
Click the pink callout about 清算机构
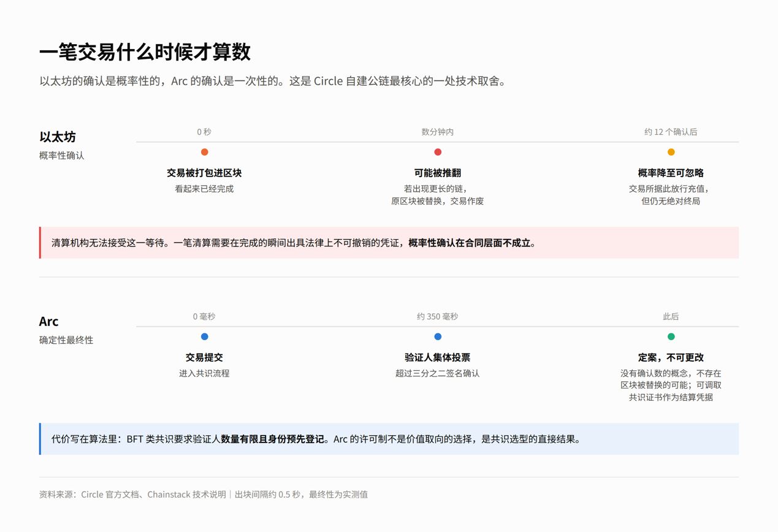389,243
